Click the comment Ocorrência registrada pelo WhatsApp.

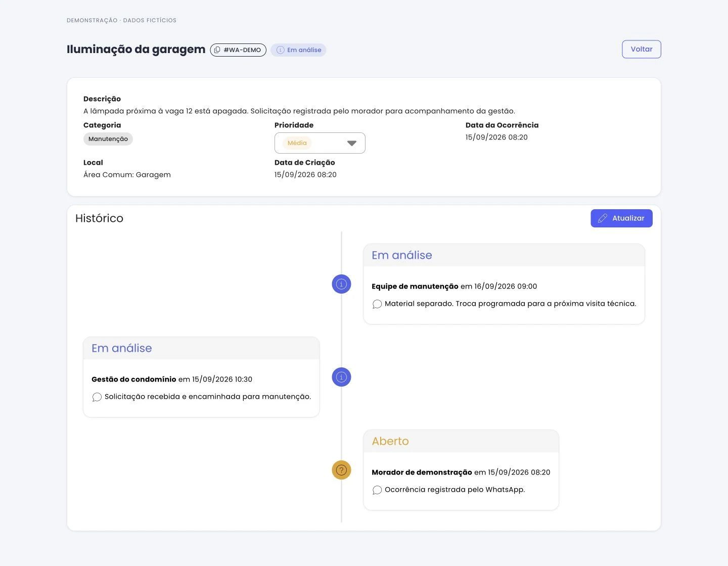click(x=455, y=490)
